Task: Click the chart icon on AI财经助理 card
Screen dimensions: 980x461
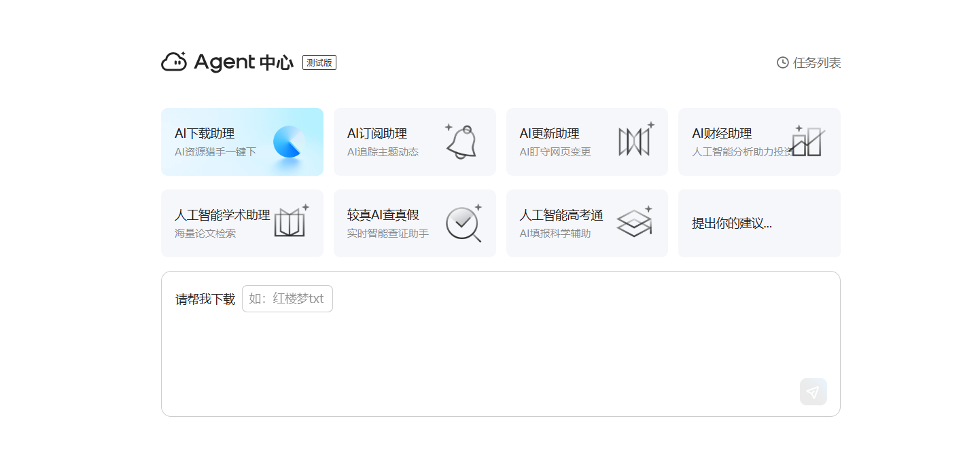Action: [x=807, y=141]
